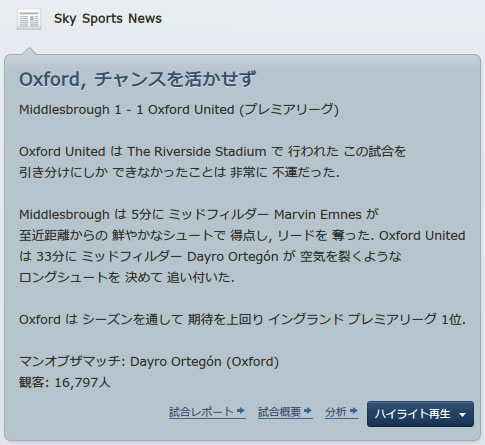Click the Middlesbrough 1 - 1 Oxford United score line
Screen dimensions: 485x445
pyautogui.click(x=179, y=110)
